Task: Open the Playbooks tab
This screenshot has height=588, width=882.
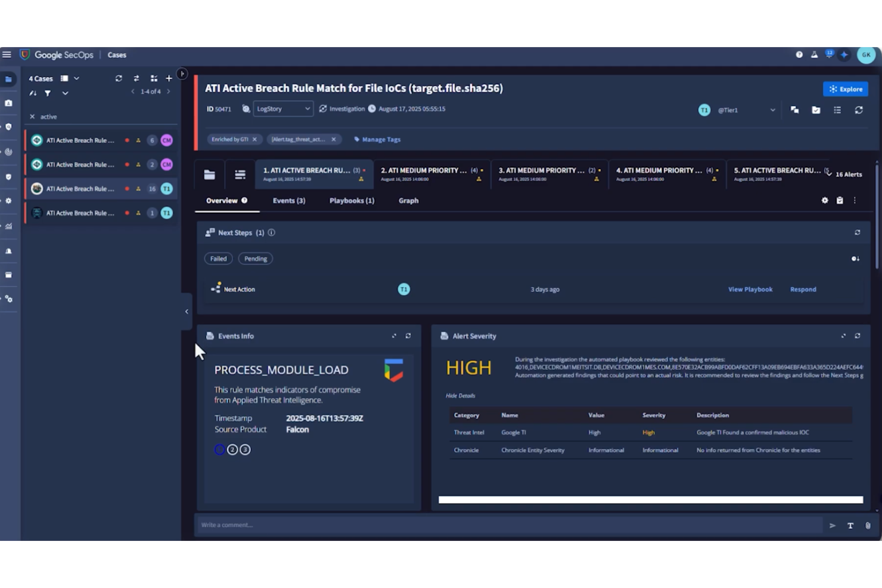Action: [352, 201]
